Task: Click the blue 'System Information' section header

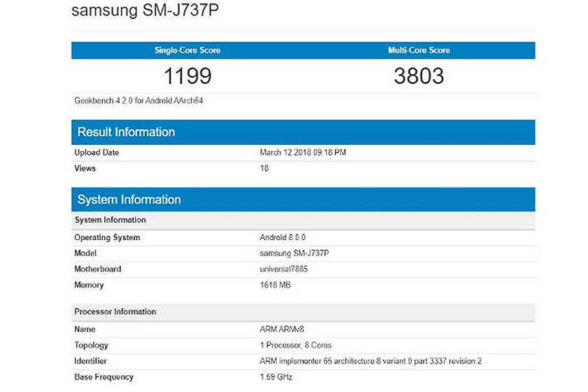Action: click(303, 199)
